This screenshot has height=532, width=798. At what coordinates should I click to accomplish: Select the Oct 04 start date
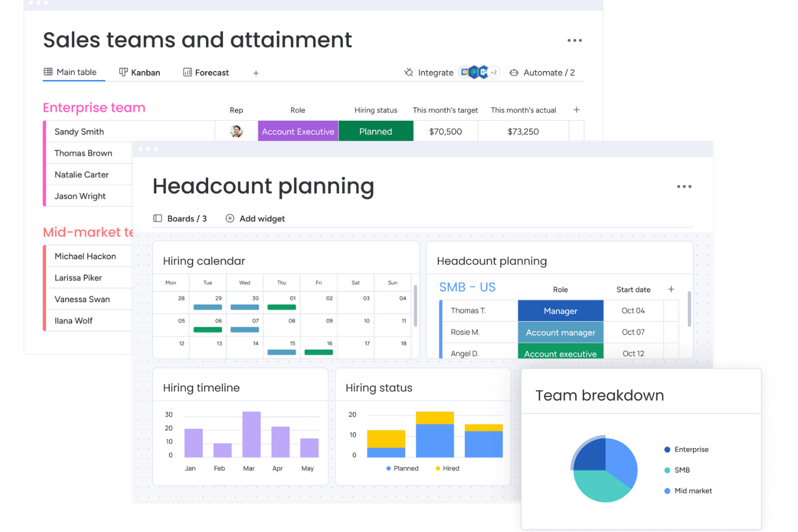634,311
